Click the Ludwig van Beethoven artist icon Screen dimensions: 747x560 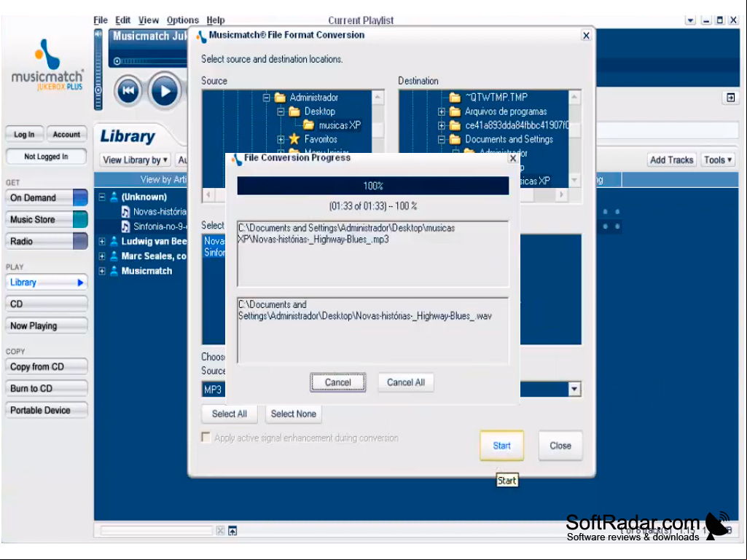point(114,242)
